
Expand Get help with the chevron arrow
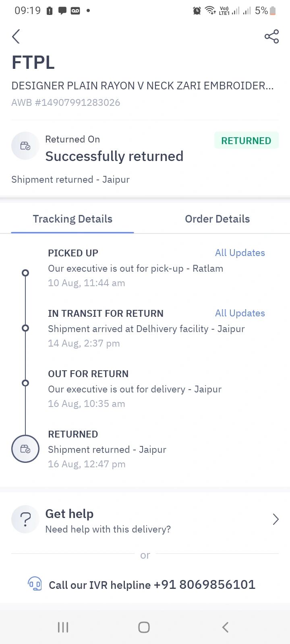(275, 519)
